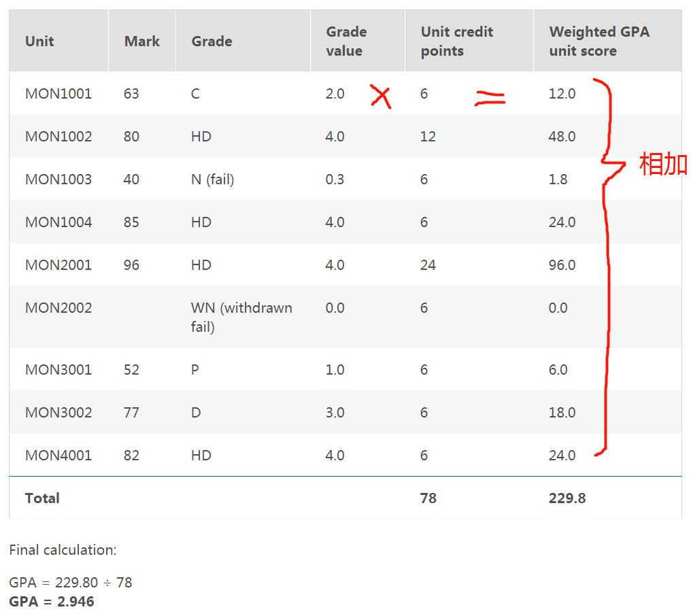The image size is (691, 616).
Task: Select the MON1003 unit cell
Action: (x=58, y=179)
